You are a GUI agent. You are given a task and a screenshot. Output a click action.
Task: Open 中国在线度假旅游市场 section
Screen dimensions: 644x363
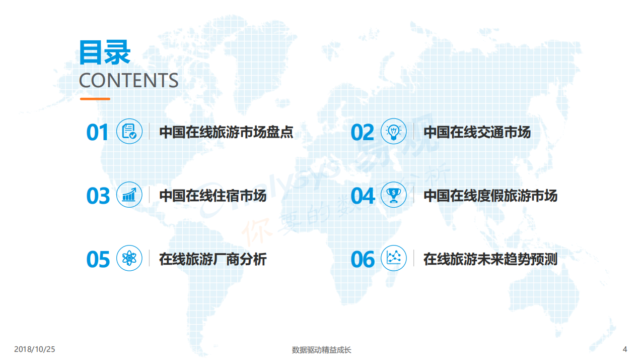click(490, 195)
